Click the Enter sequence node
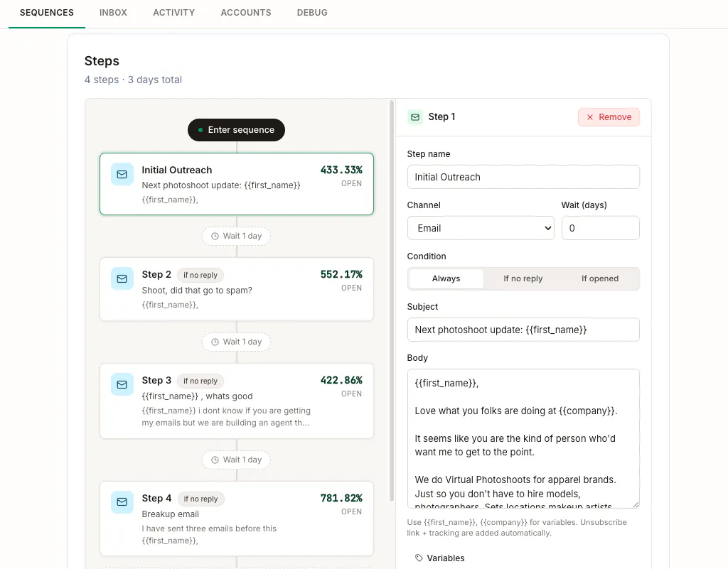Image resolution: width=728 pixels, height=569 pixels. [x=236, y=130]
